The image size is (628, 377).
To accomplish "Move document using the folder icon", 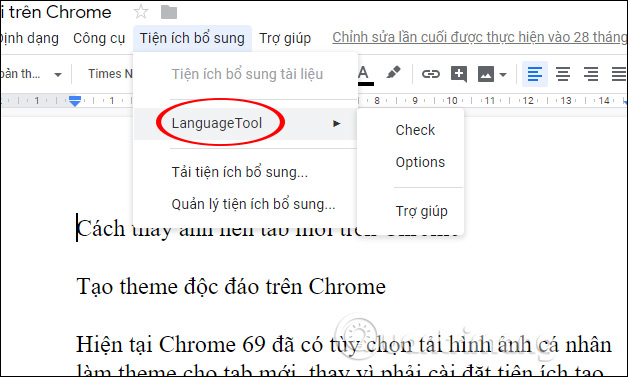I will click(169, 12).
